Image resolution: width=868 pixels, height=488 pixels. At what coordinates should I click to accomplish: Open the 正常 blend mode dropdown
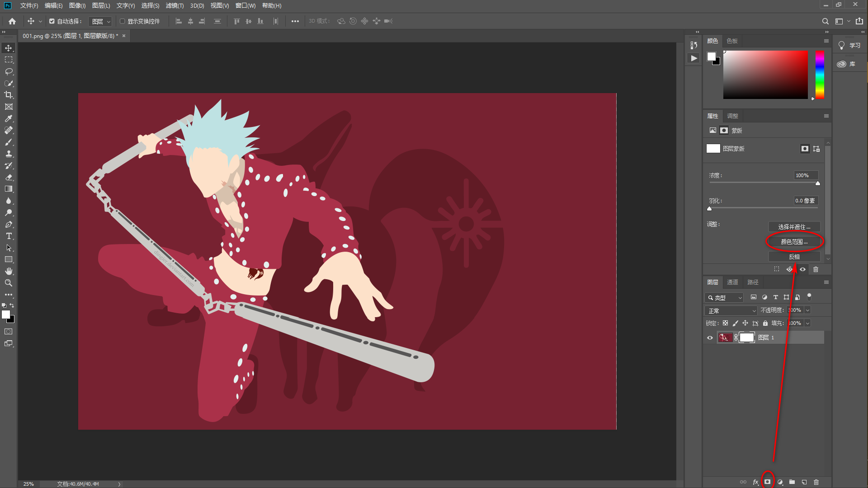[731, 310]
